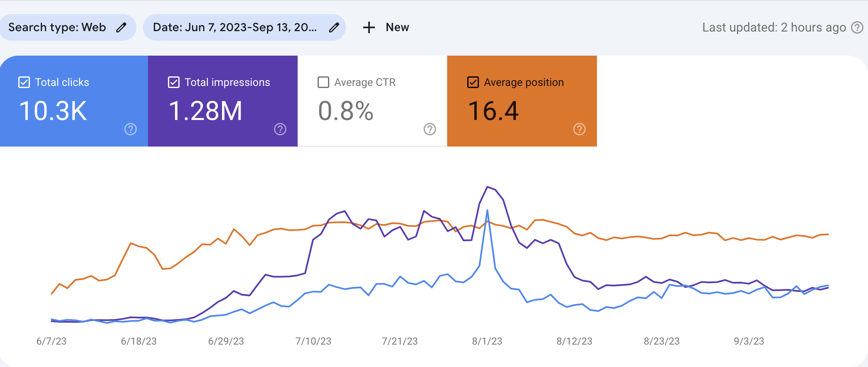Image resolution: width=868 pixels, height=367 pixels.
Task: Open help icon in Average position card
Action: click(579, 130)
